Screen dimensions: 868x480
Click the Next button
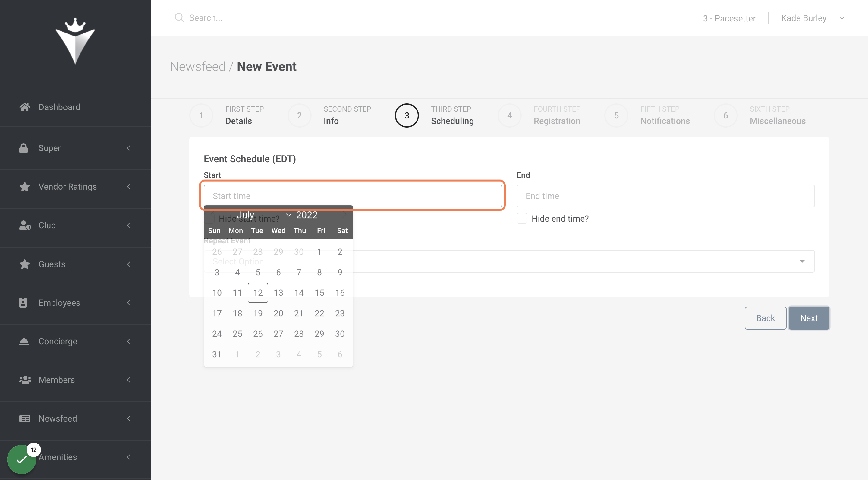pyautogui.click(x=809, y=318)
